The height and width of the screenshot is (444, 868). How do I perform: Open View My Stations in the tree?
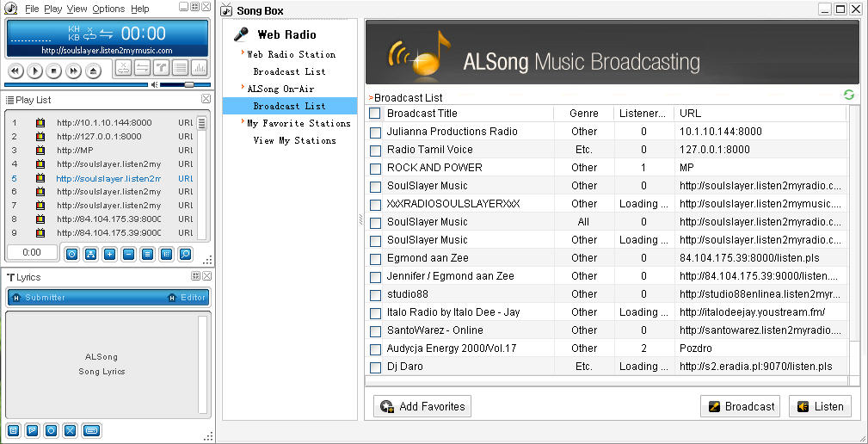tap(294, 140)
